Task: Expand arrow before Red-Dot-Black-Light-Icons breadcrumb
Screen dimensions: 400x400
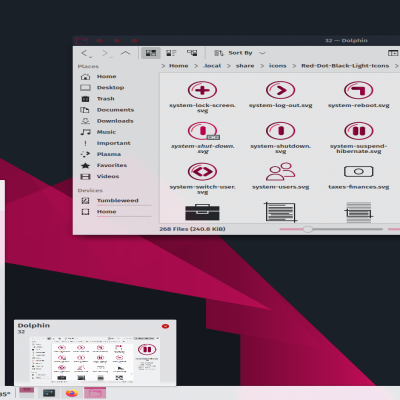Action: pyautogui.click(x=294, y=66)
